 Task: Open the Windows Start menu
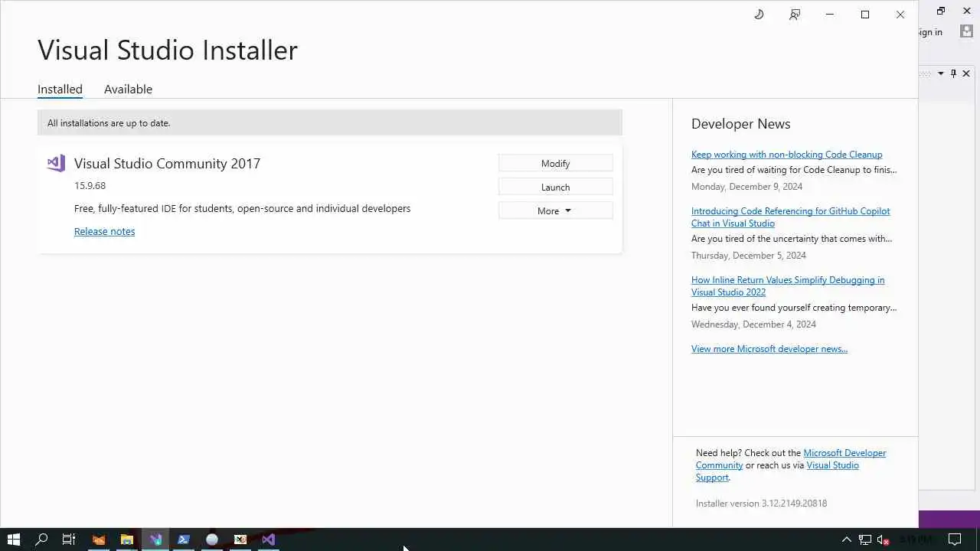(x=13, y=540)
